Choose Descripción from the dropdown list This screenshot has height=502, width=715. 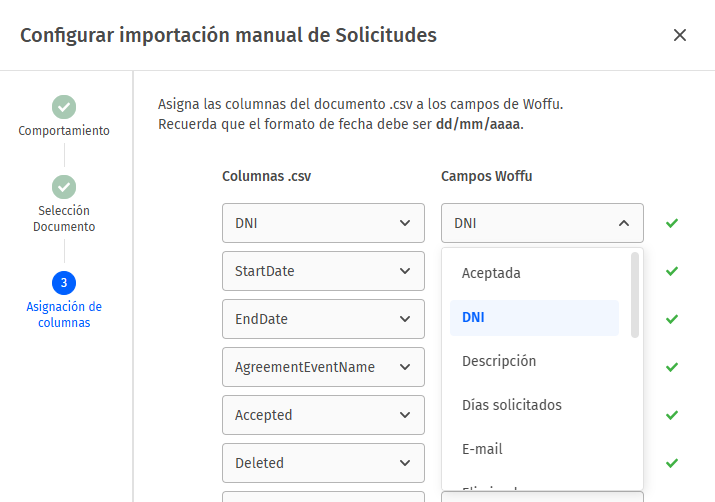534,361
